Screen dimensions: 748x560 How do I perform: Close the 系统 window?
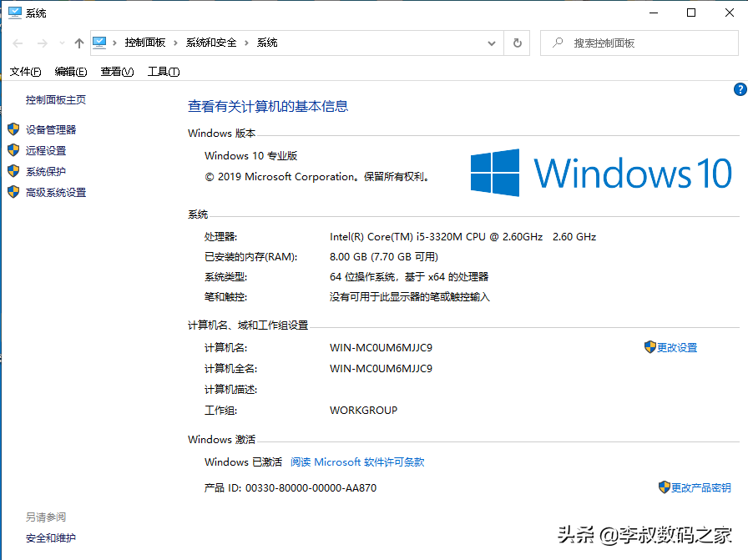[730, 13]
